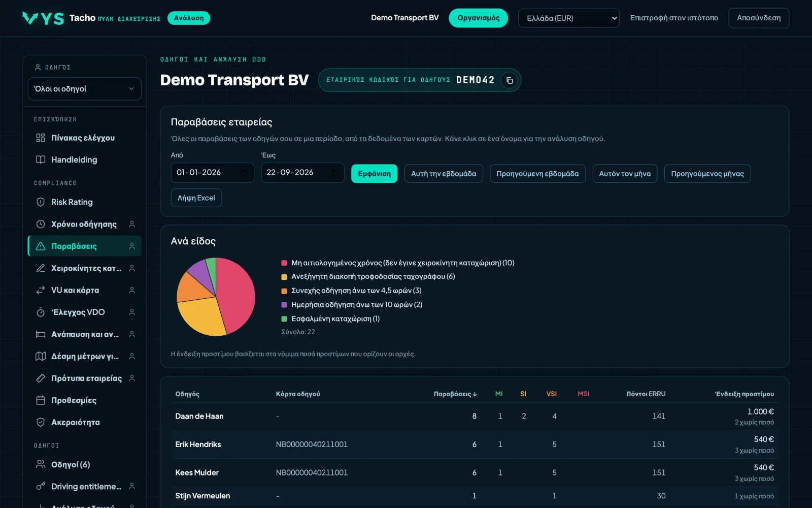This screenshot has width=812, height=508.
Task: Select Προηγούμενη εβδομάδα period
Action: tap(537, 174)
